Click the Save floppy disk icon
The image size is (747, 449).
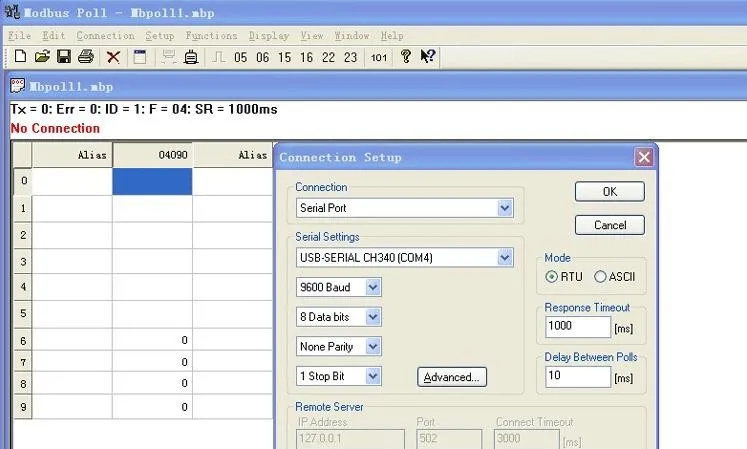(63, 57)
